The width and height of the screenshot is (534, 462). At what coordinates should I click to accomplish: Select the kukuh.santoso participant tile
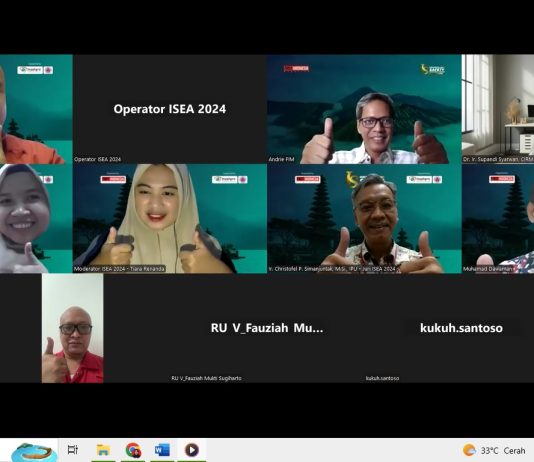click(461, 328)
